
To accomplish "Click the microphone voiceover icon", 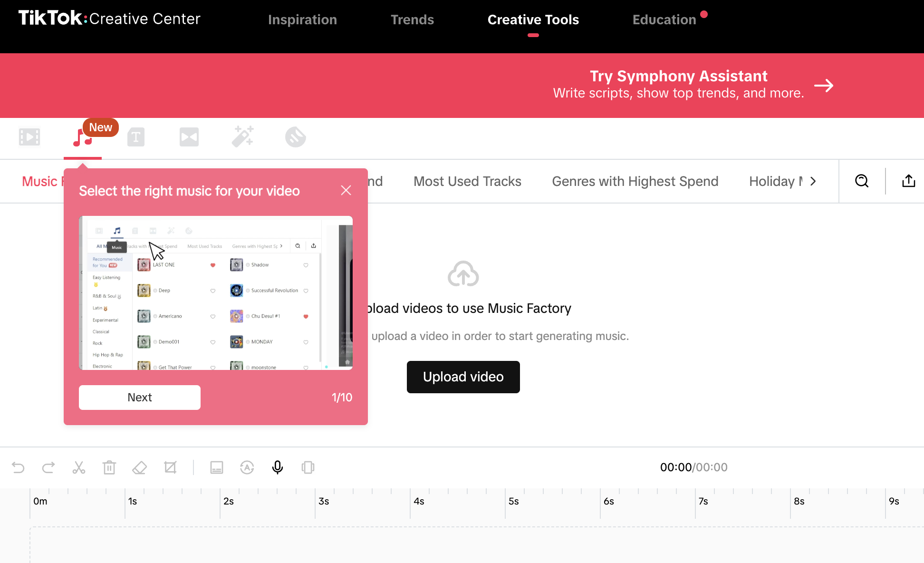I will click(x=278, y=467).
